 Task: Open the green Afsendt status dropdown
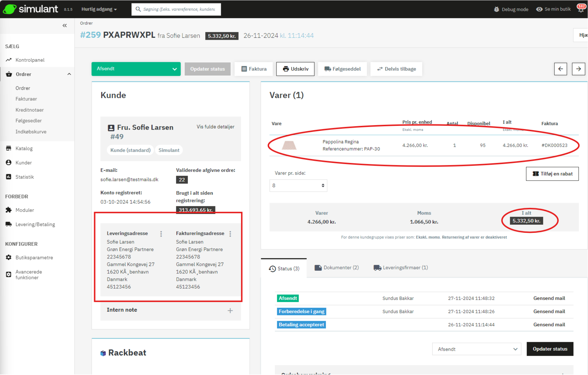[x=136, y=69]
